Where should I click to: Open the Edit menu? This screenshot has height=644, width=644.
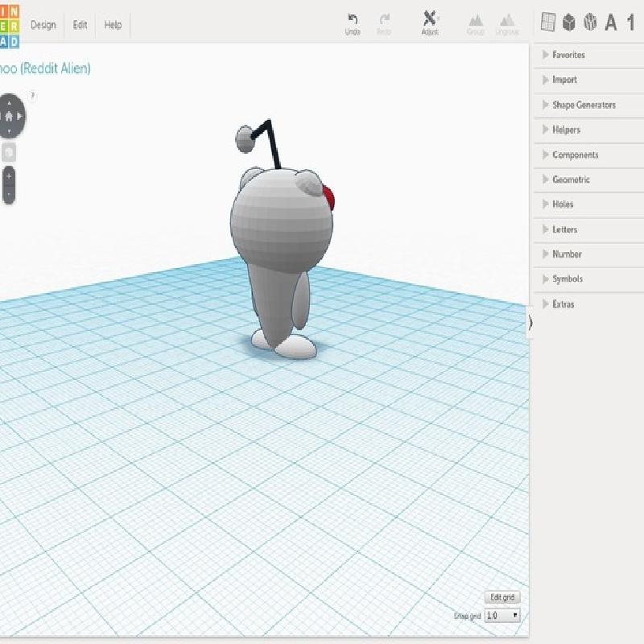(x=80, y=25)
